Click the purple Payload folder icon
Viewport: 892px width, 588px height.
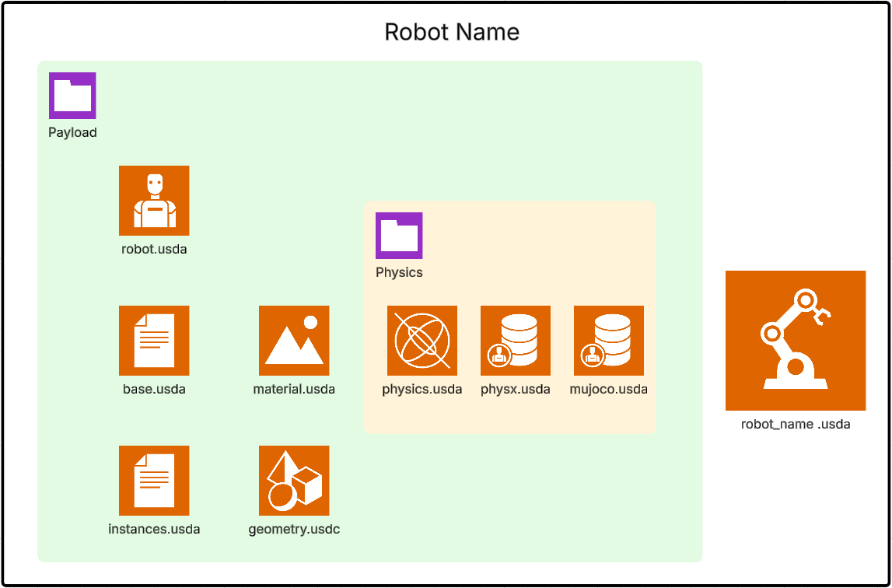(x=72, y=96)
